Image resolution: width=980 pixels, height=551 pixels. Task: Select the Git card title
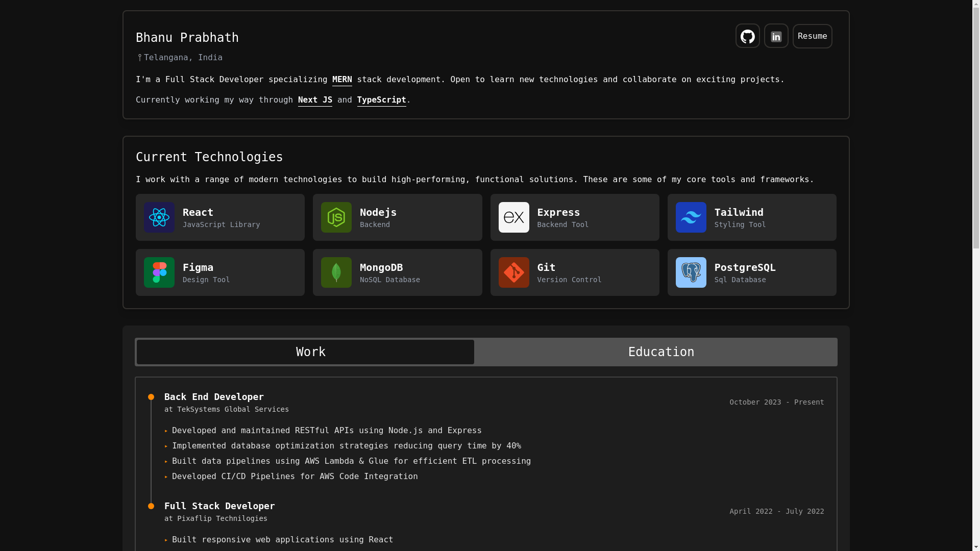[546, 267]
